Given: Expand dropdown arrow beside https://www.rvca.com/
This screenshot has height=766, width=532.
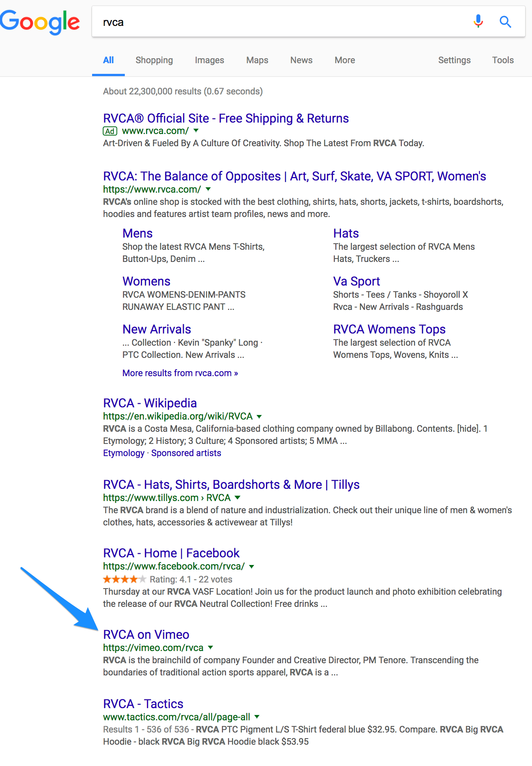Looking at the screenshot, I should (208, 189).
